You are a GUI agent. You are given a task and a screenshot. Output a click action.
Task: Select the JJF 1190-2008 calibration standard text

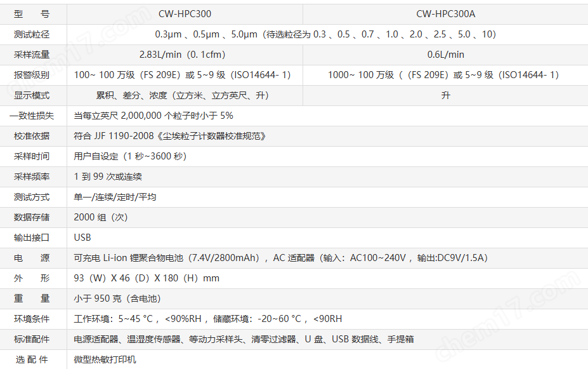pos(170,136)
